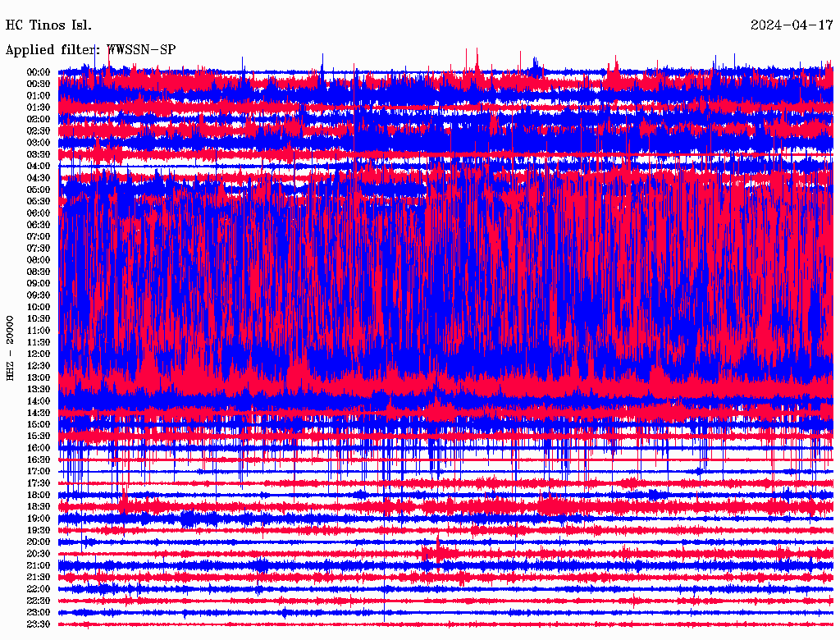Select the 16:00 time label
The width and height of the screenshot is (840, 640).
coord(39,448)
